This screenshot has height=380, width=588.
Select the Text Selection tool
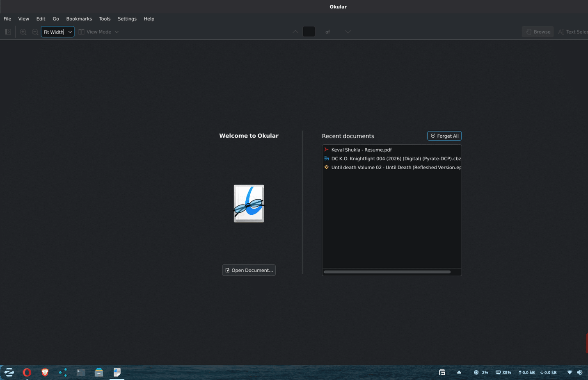pyautogui.click(x=573, y=32)
